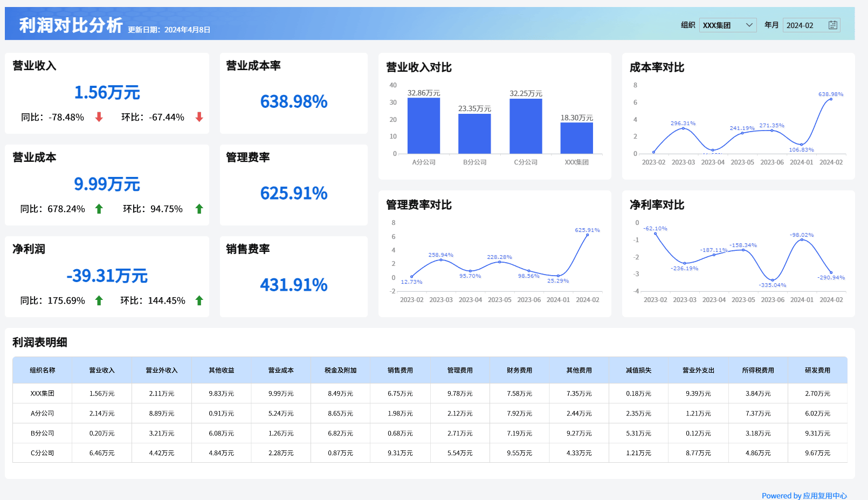Click the -39.31万元 净利润 value
The width and height of the screenshot is (868, 500).
coord(107,276)
